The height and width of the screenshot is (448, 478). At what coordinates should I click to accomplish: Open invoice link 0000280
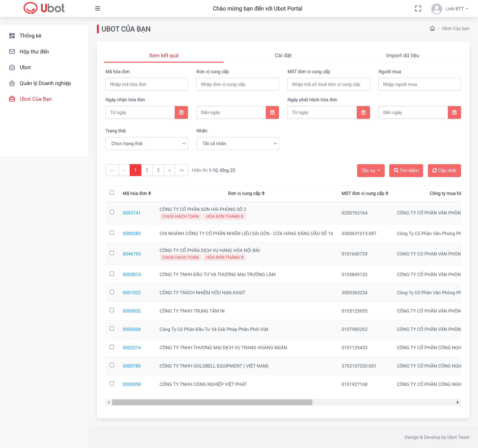[132, 234]
